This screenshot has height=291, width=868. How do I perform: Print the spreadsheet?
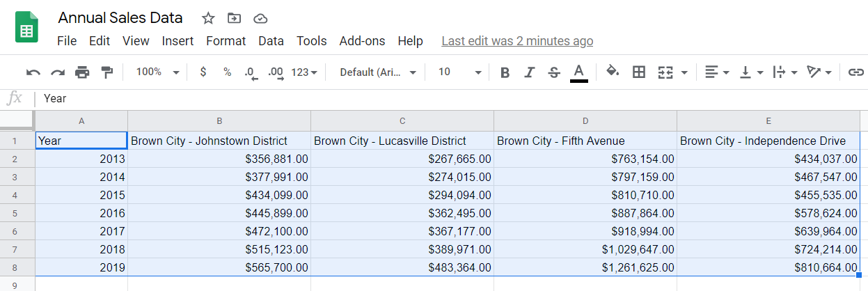point(82,72)
